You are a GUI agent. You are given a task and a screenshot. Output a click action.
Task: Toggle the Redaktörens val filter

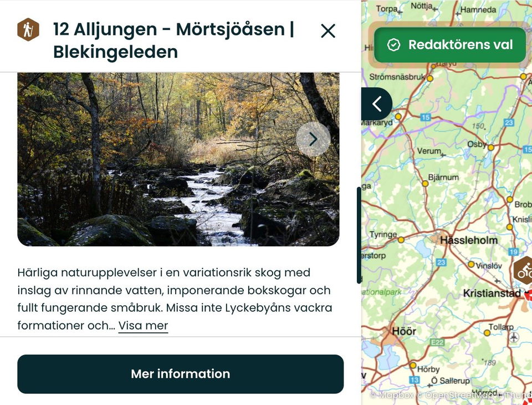pyautogui.click(x=450, y=45)
